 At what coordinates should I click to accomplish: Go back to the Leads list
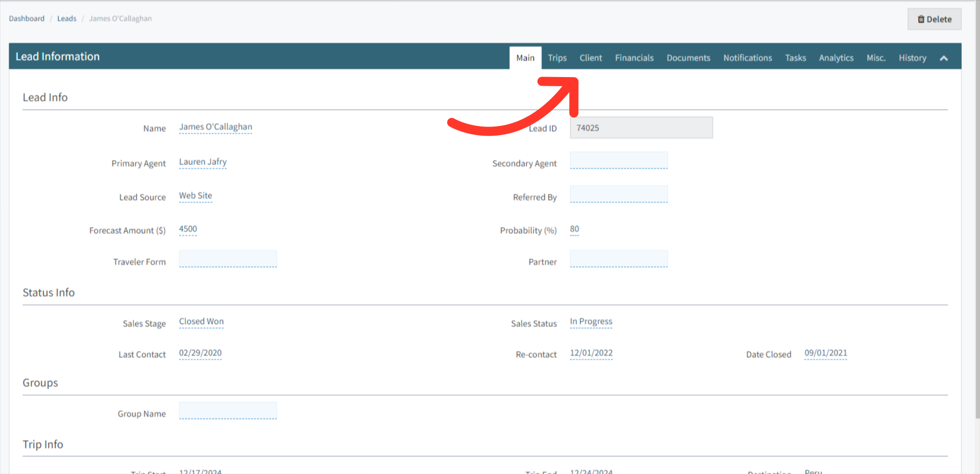67,18
